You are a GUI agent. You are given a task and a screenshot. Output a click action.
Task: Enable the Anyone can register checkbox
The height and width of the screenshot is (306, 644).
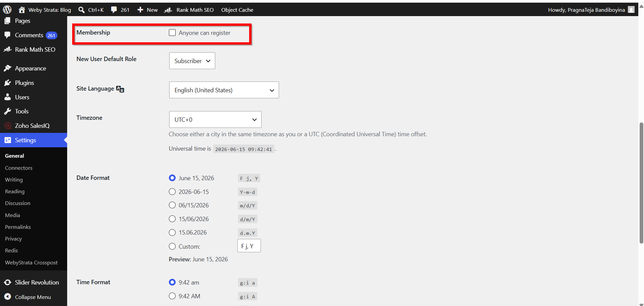pyautogui.click(x=172, y=33)
